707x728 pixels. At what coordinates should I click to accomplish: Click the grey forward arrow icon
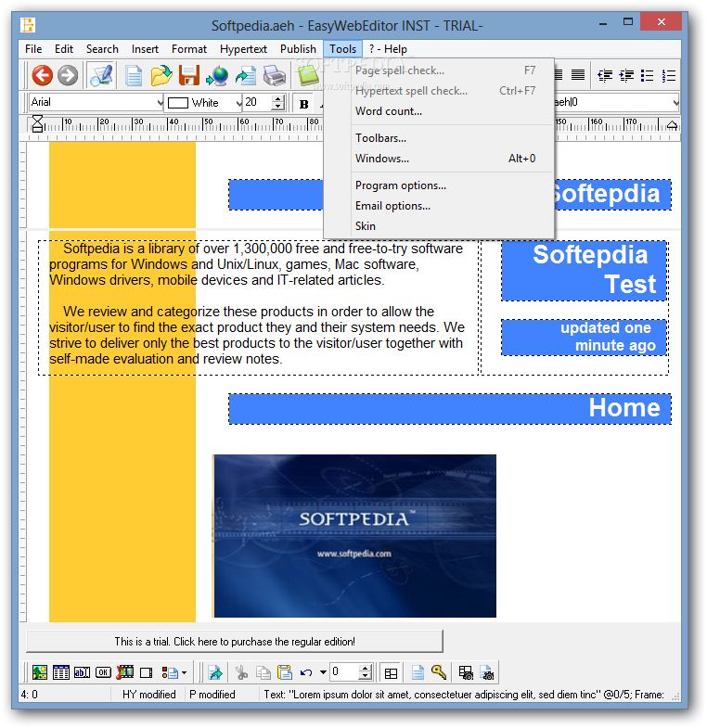[x=68, y=75]
